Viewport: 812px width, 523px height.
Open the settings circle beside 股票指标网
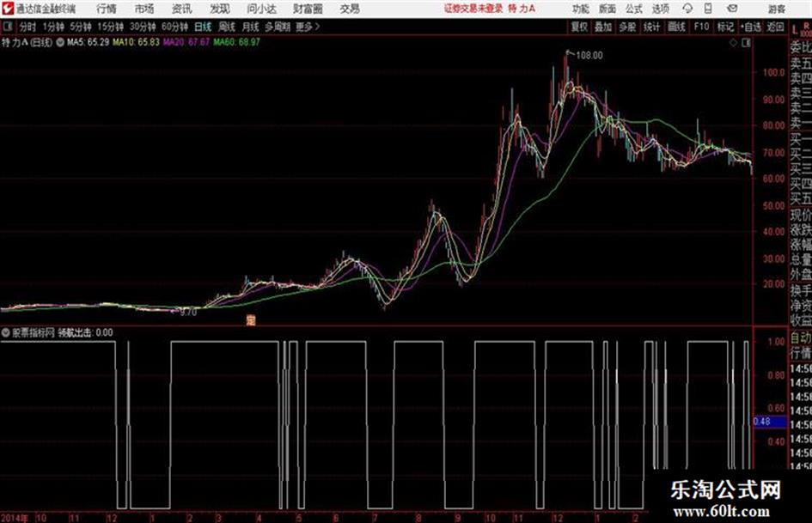click(x=6, y=333)
